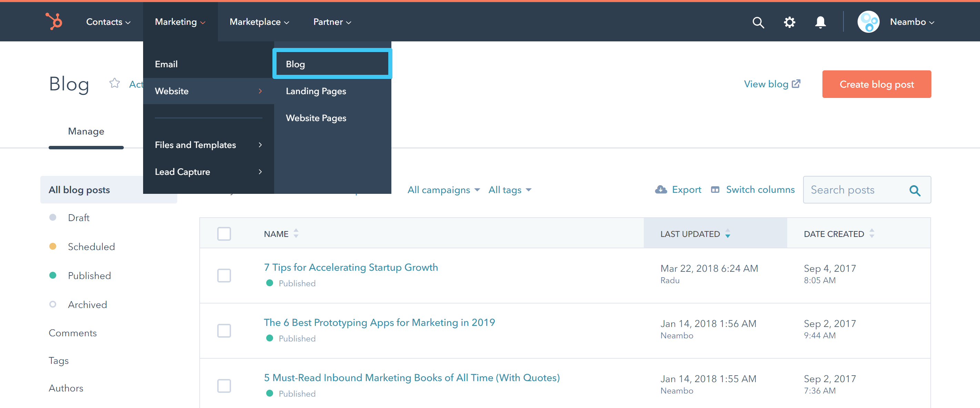The width and height of the screenshot is (980, 408).
Task: Open the All tags filter dropdown
Action: 509,190
